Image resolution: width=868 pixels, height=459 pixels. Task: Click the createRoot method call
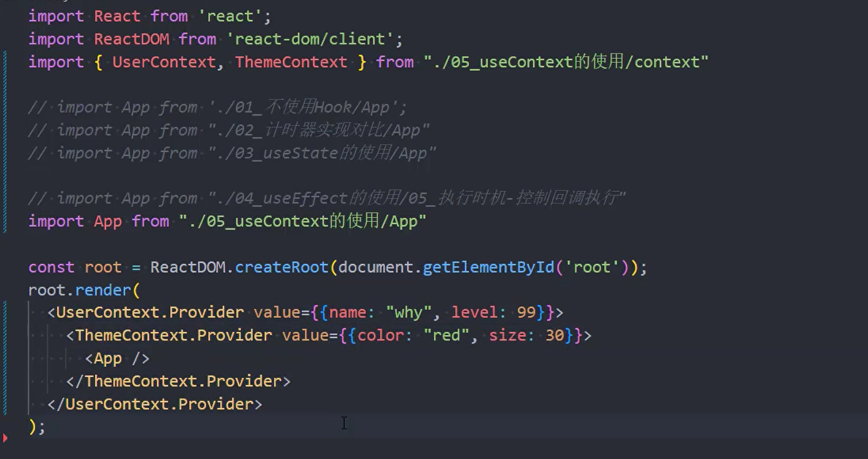click(282, 267)
